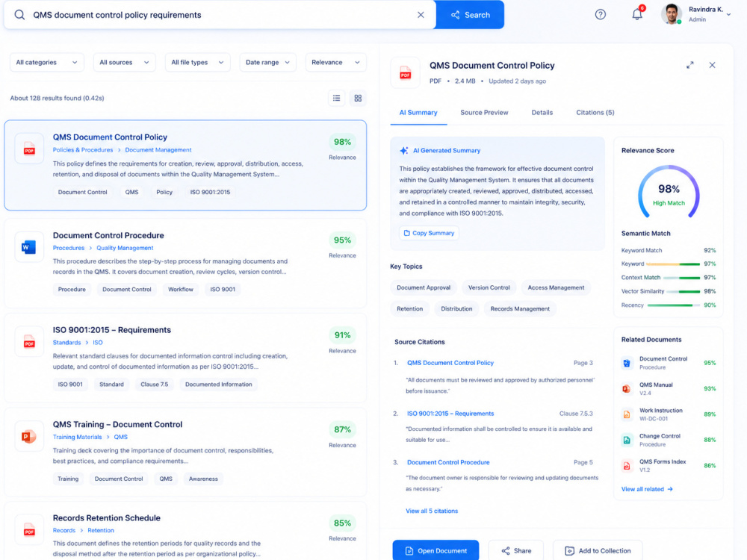Switch to Details tab

pyautogui.click(x=542, y=113)
